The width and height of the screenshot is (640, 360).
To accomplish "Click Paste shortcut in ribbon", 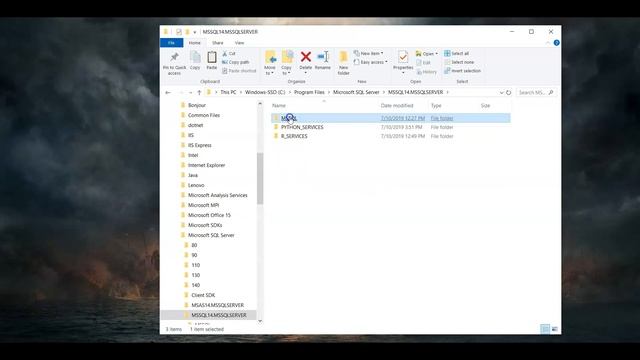I will [x=239, y=71].
